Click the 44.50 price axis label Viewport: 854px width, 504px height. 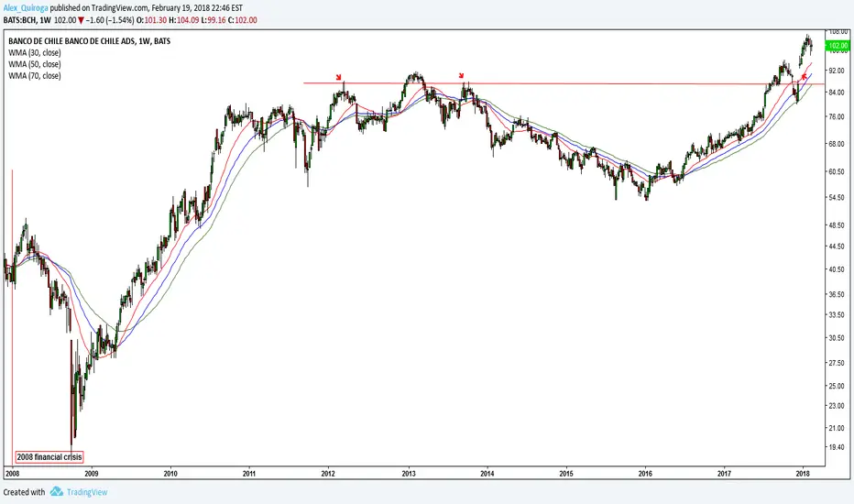tap(836, 247)
